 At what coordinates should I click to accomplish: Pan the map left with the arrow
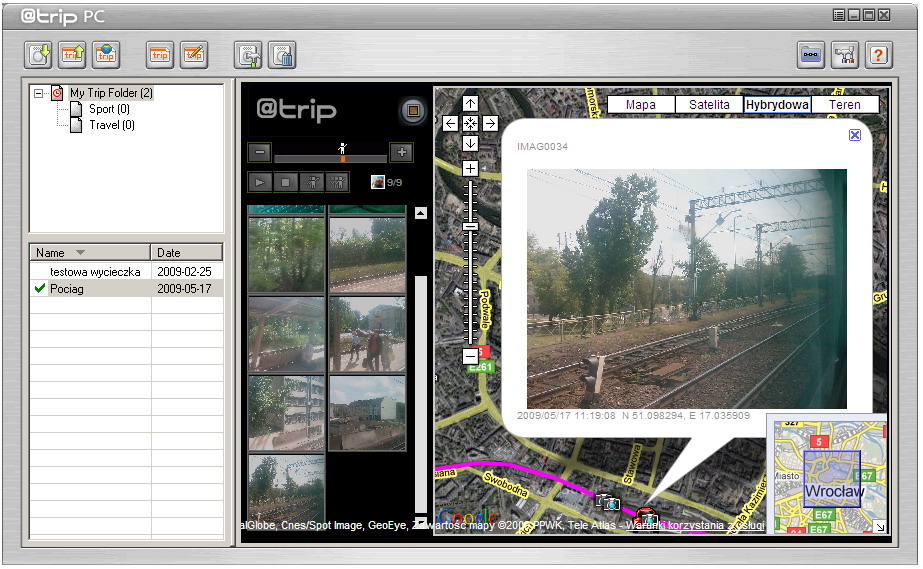pos(450,124)
